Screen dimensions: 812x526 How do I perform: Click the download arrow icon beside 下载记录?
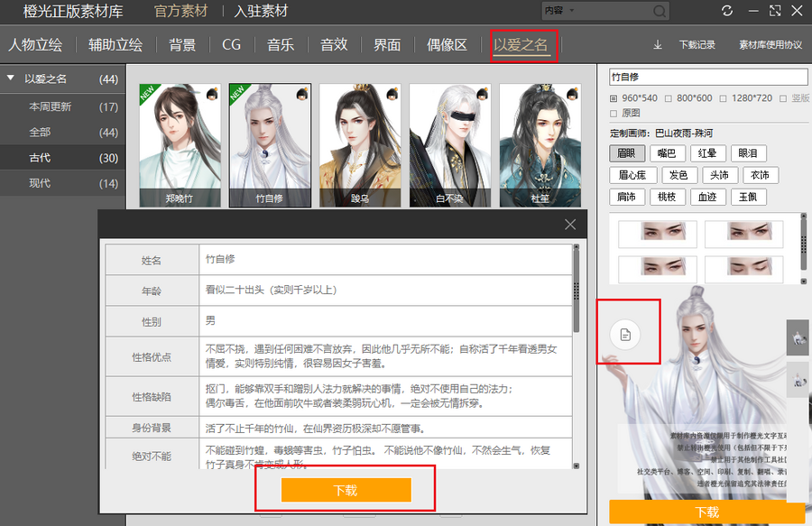[x=657, y=44]
